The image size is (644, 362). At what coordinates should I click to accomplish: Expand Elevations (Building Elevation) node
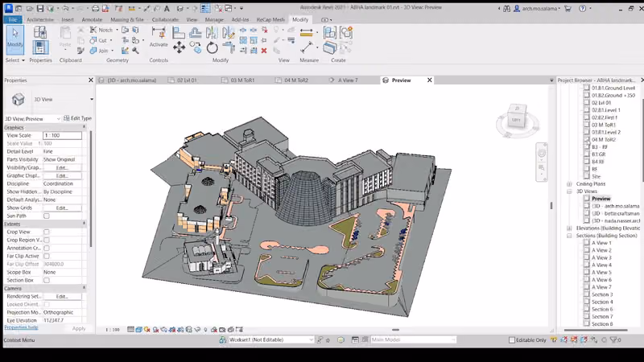(x=569, y=228)
